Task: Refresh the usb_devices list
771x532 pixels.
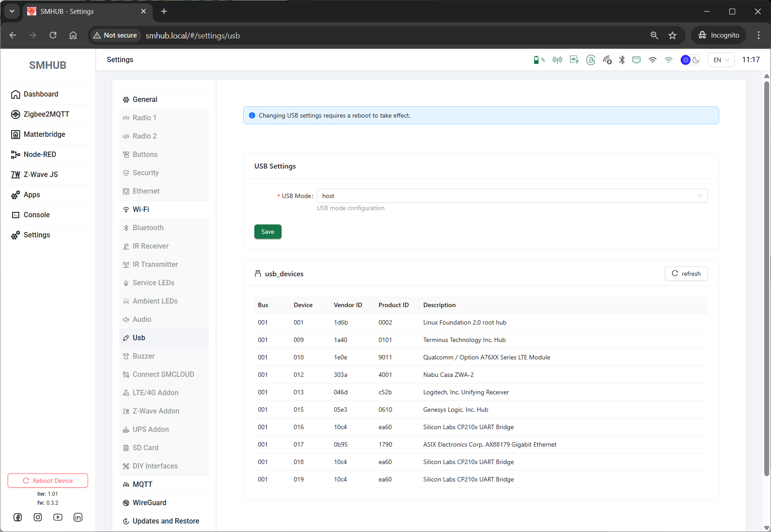Action: pos(686,274)
